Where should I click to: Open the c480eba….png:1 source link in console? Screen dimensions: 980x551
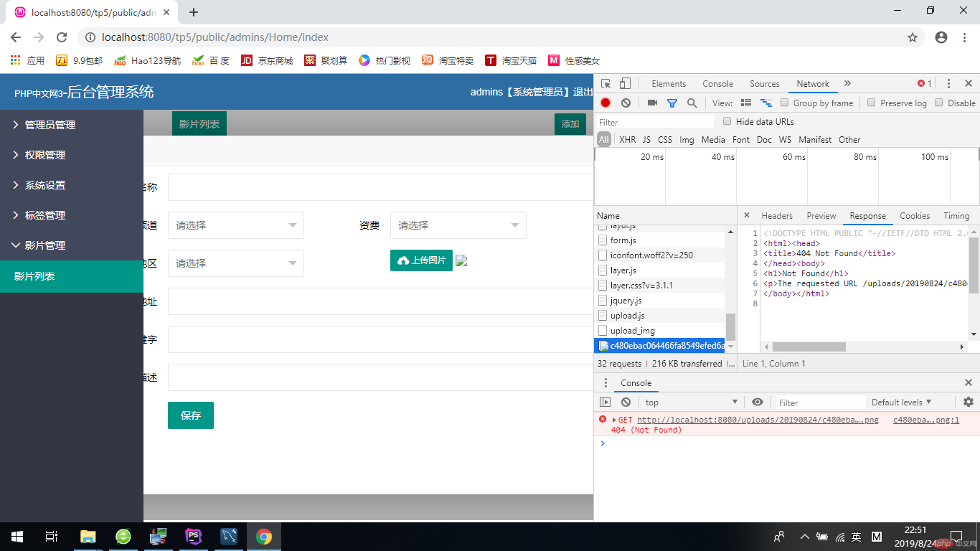pyautogui.click(x=926, y=420)
